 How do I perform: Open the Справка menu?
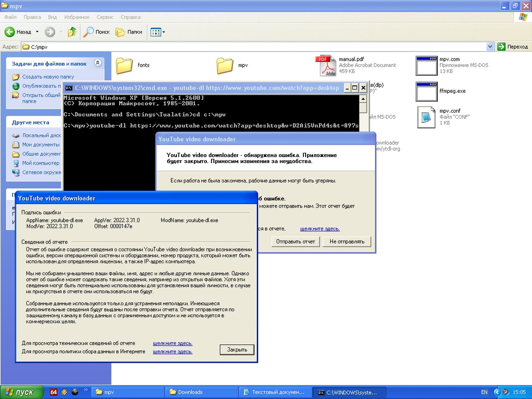pos(131,17)
